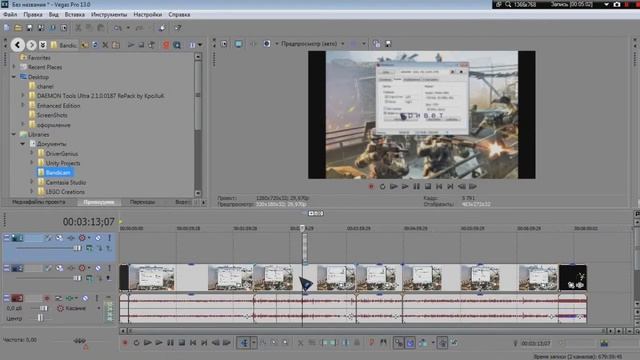Switch to the Переходы tab
This screenshot has width=640, height=360.
(x=142, y=202)
